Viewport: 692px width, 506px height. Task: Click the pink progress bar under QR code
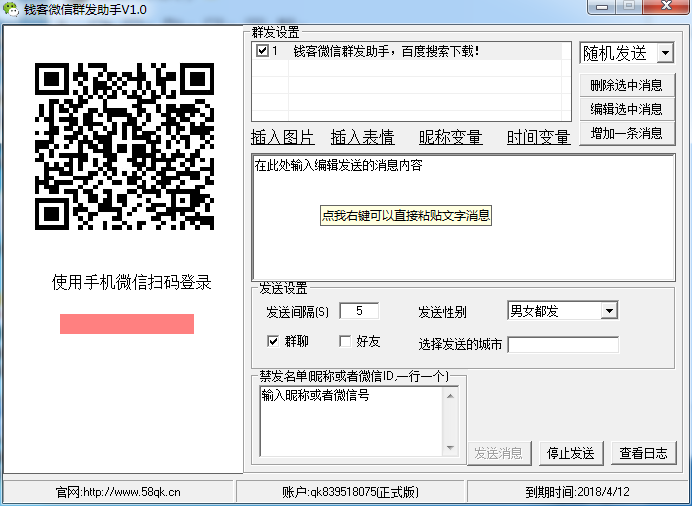[127, 324]
